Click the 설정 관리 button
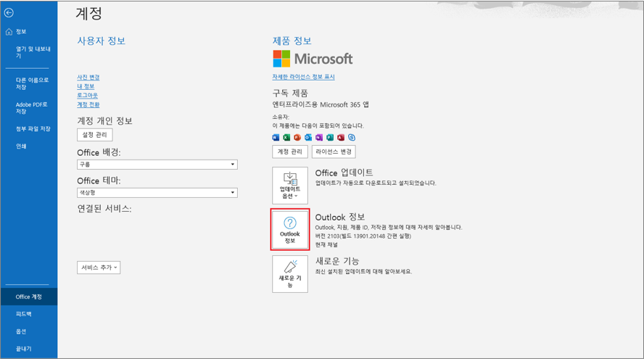 tap(94, 135)
